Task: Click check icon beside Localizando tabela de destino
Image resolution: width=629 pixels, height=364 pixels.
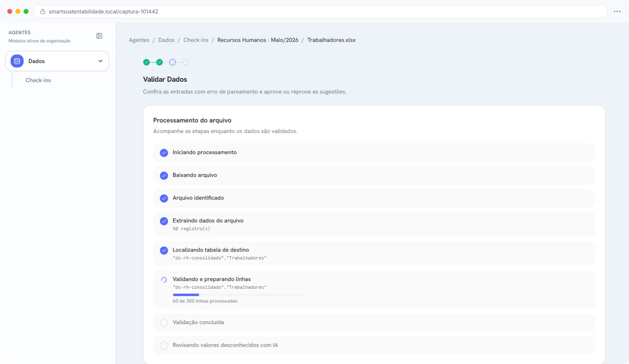Action: 164,250
